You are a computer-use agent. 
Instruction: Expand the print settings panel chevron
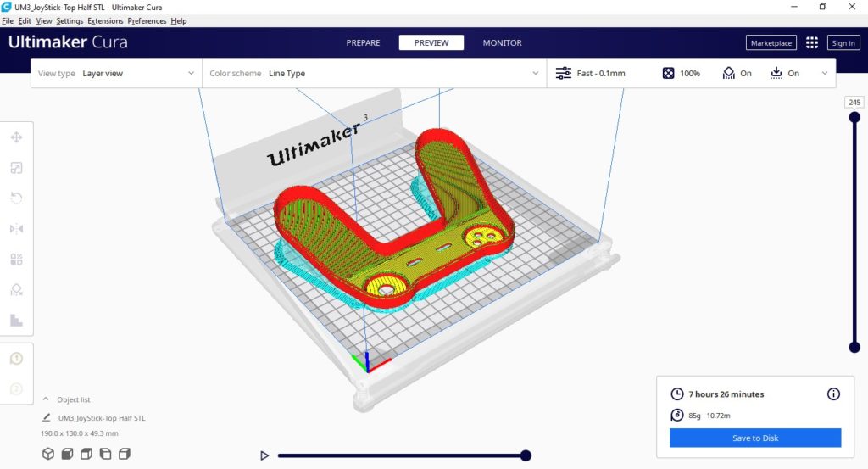coord(824,73)
